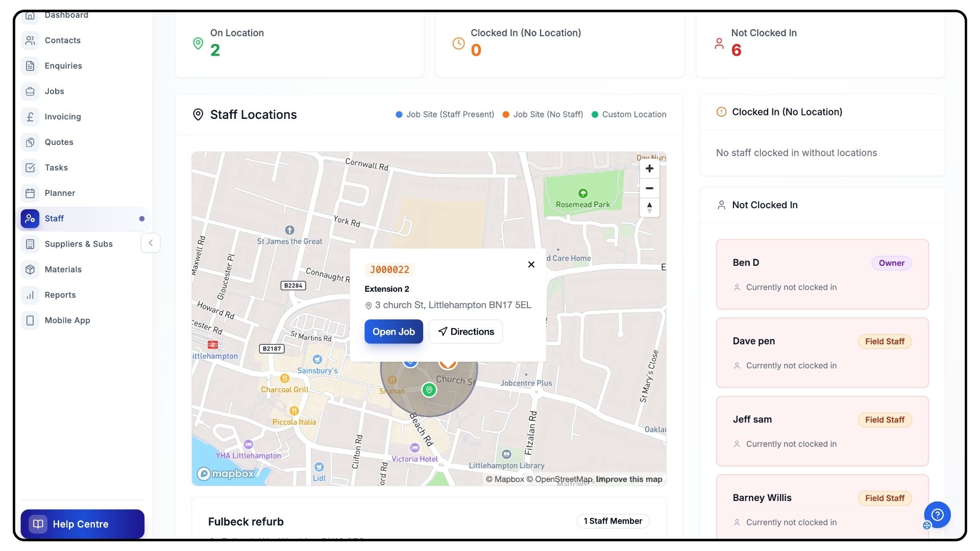Open the floating help question-mark button
This screenshot has width=980, height=551.
(x=937, y=515)
